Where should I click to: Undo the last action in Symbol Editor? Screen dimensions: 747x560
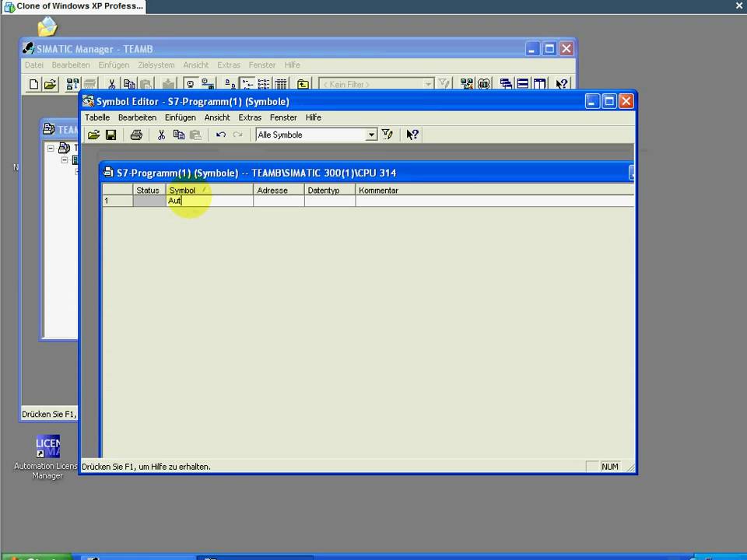(220, 135)
